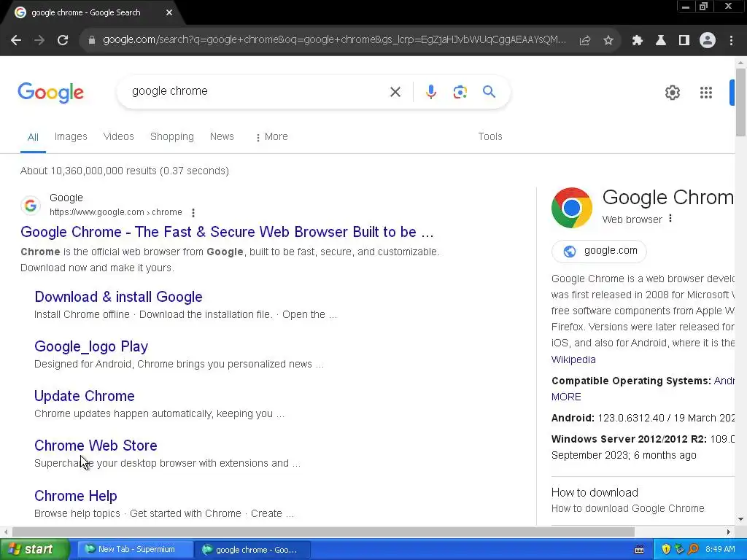Switch to News results tab
The image size is (747, 560).
(222, 136)
